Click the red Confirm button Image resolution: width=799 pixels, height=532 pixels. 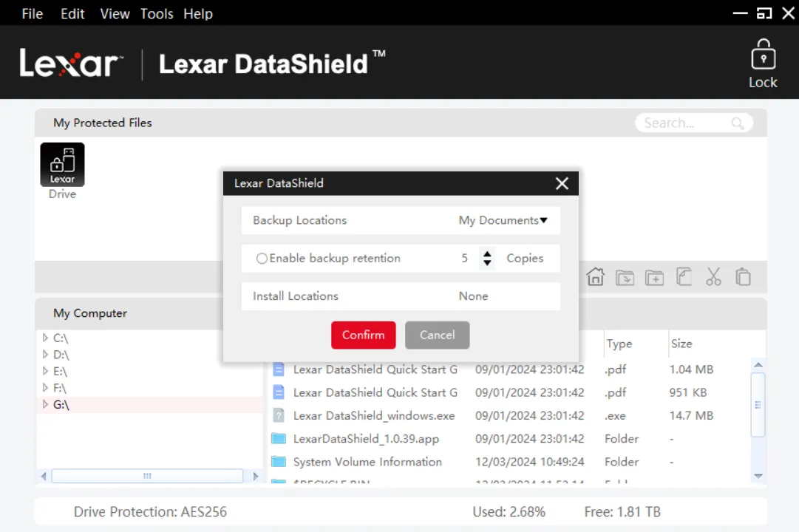click(x=363, y=335)
